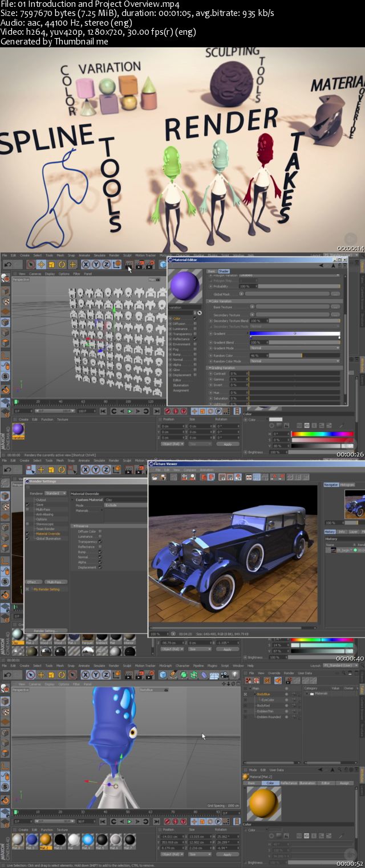Toggle Z axis lock in blue alien frame
Image resolution: width=365 pixels, height=868 pixels.
106,675
